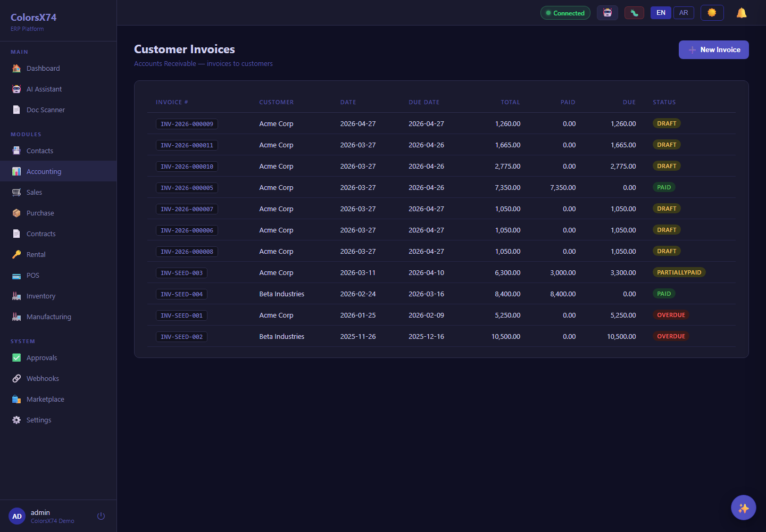Open the notifications bell
Image resolution: width=766 pixels, height=532 pixels.
click(742, 13)
